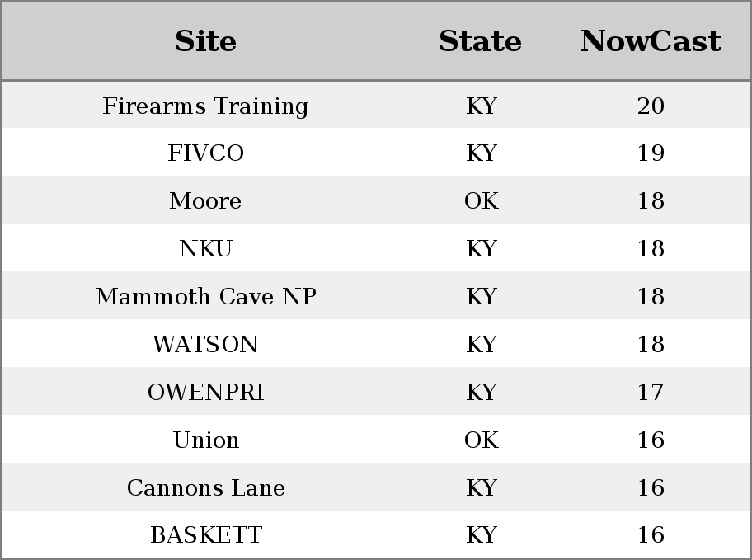This screenshot has width=752, height=560.
Task: Click the WATSON site name
Action: click(x=205, y=344)
